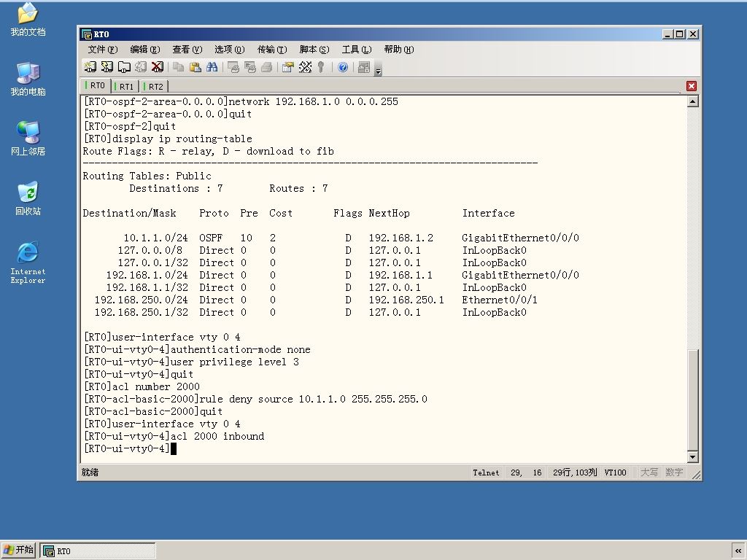Click the Print Selection toolbar icon
The image size is (747, 560).
(x=249, y=67)
